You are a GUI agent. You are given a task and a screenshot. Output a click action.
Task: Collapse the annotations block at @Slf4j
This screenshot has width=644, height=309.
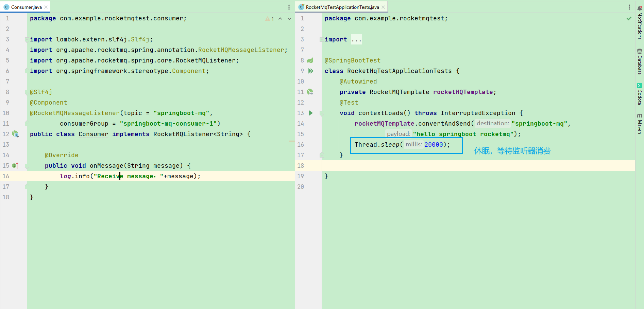point(27,92)
